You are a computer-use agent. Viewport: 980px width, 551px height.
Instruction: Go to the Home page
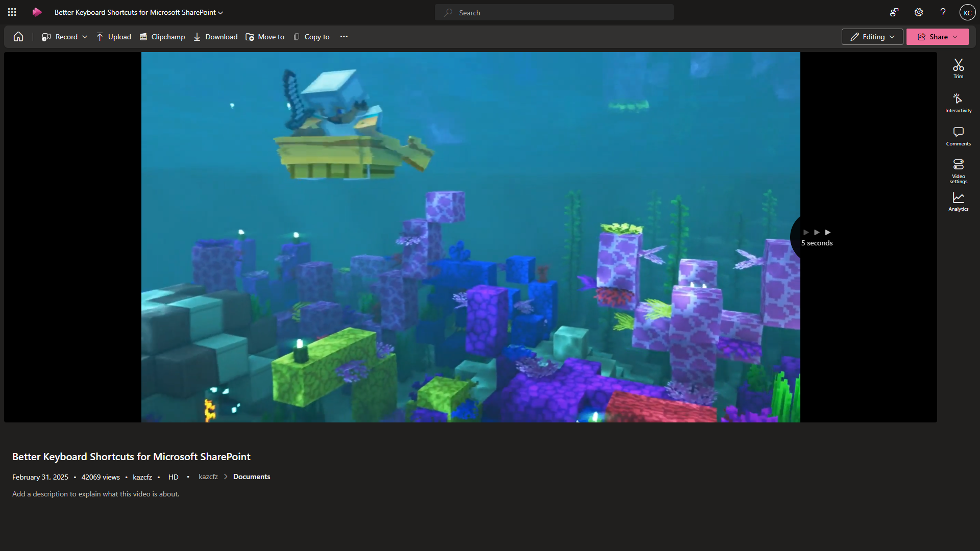click(x=18, y=37)
